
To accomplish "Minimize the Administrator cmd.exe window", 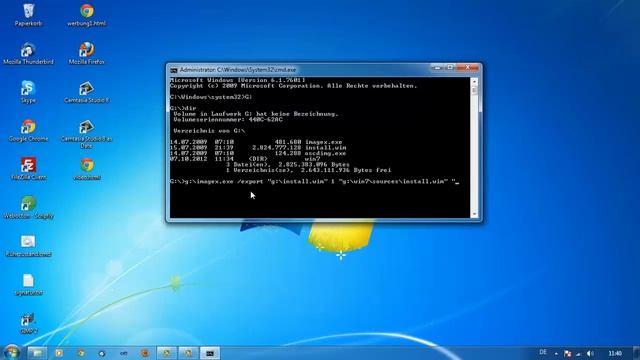I will [438, 68].
